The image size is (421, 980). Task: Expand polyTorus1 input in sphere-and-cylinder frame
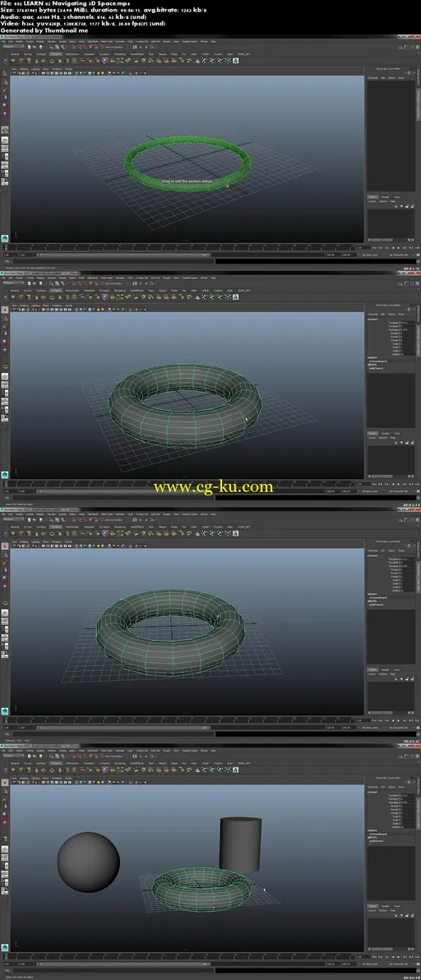pyautogui.click(x=375, y=840)
